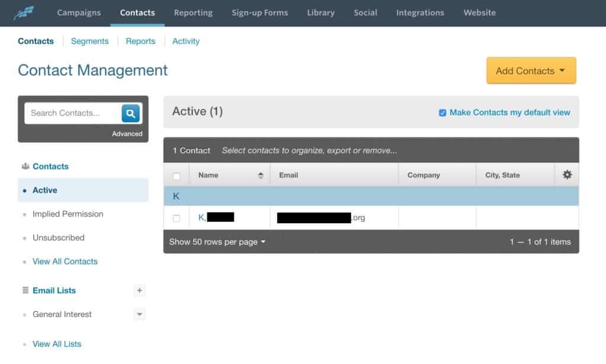Viewport: 606px width, 364px height.
Task: Go to the Segments sub-tab
Action: tap(90, 41)
